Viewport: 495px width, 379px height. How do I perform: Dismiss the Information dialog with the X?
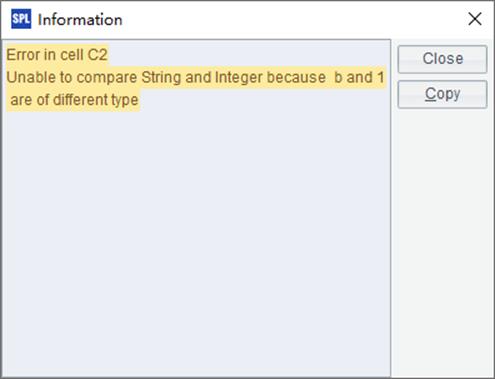coord(475,19)
